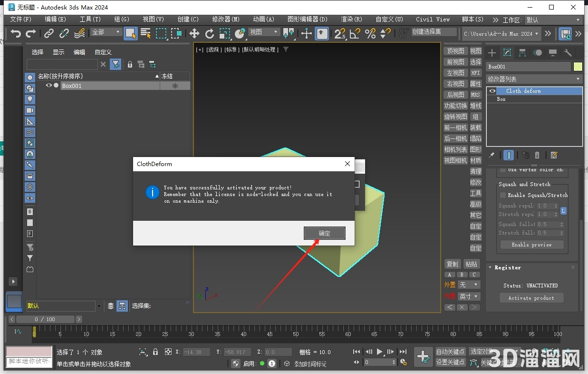Image resolution: width=588 pixels, height=374 pixels.
Task: Click the Activate product button
Action: [x=531, y=298]
